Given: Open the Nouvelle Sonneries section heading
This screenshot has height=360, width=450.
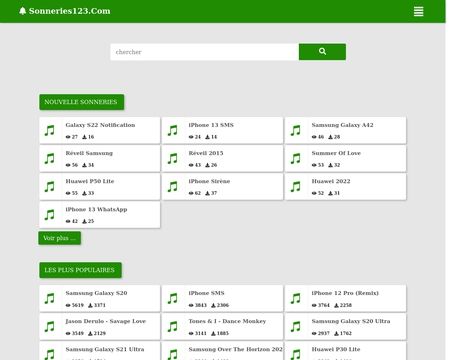Looking at the screenshot, I should (x=81, y=102).
